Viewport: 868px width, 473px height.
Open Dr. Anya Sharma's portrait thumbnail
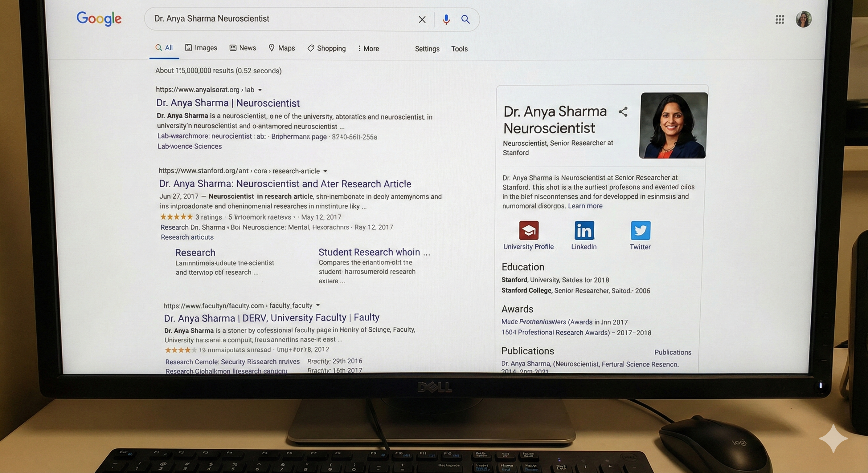[x=673, y=125]
